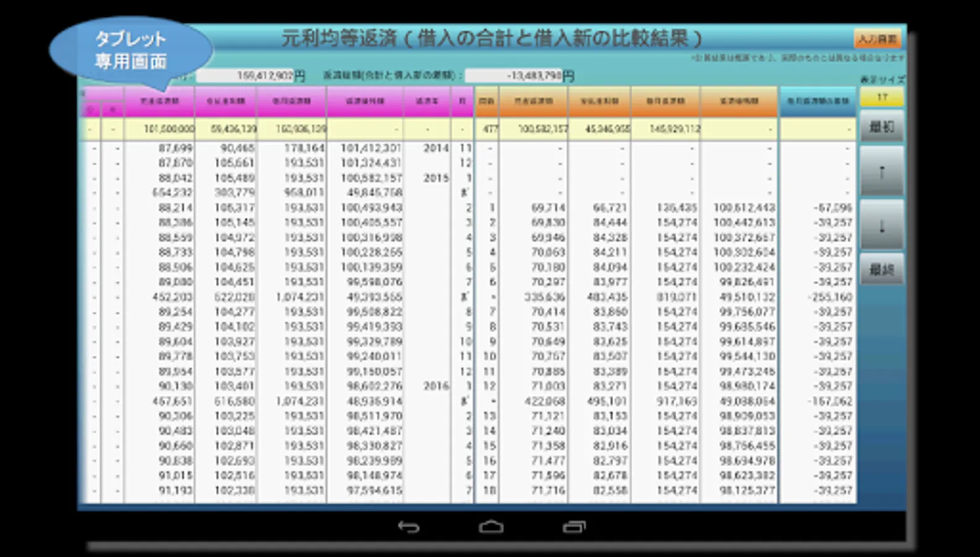Click the difference cell -157,062
The width and height of the screenshot is (980, 557).
(x=830, y=401)
